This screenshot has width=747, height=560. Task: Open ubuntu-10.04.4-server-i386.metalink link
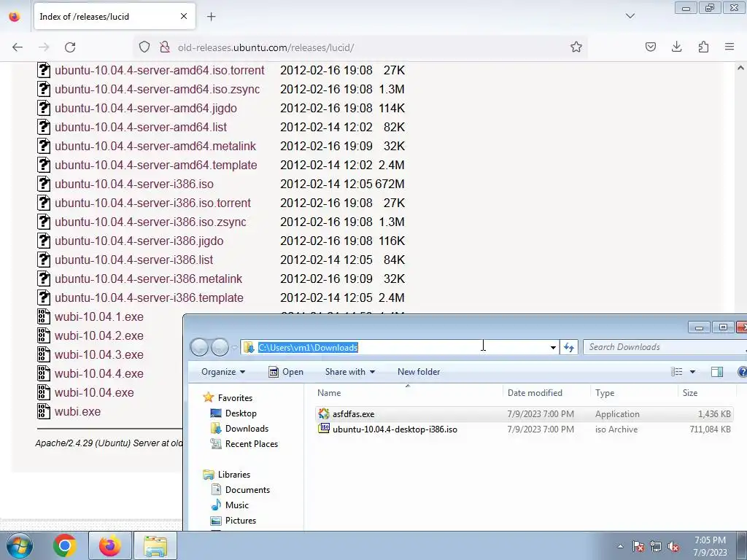(x=148, y=279)
